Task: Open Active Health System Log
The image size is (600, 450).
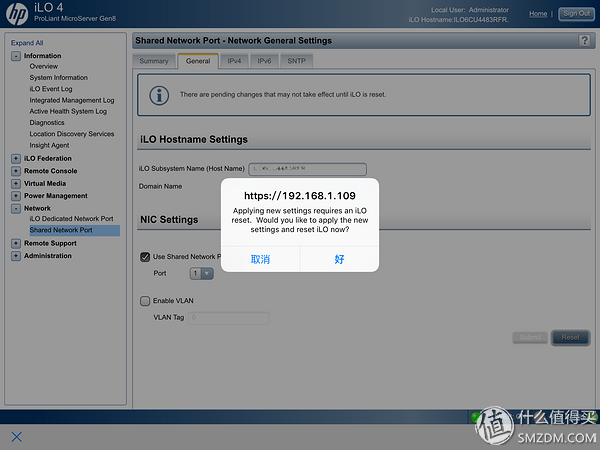Action: tap(68, 111)
